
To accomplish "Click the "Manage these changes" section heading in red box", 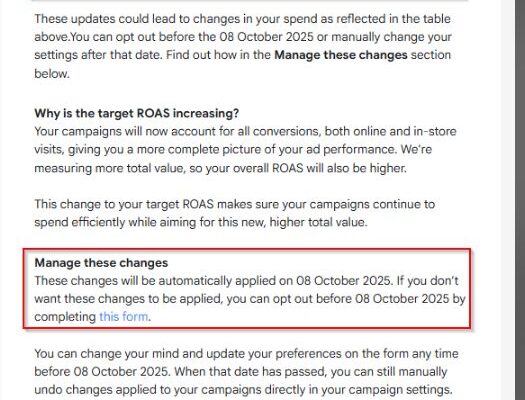I will point(101,263).
